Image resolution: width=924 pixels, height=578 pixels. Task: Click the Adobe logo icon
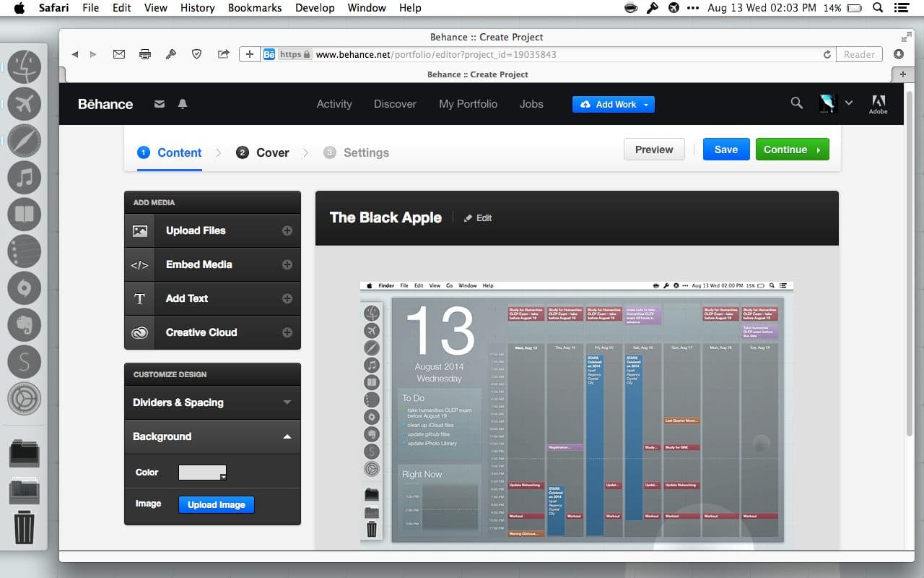point(878,104)
